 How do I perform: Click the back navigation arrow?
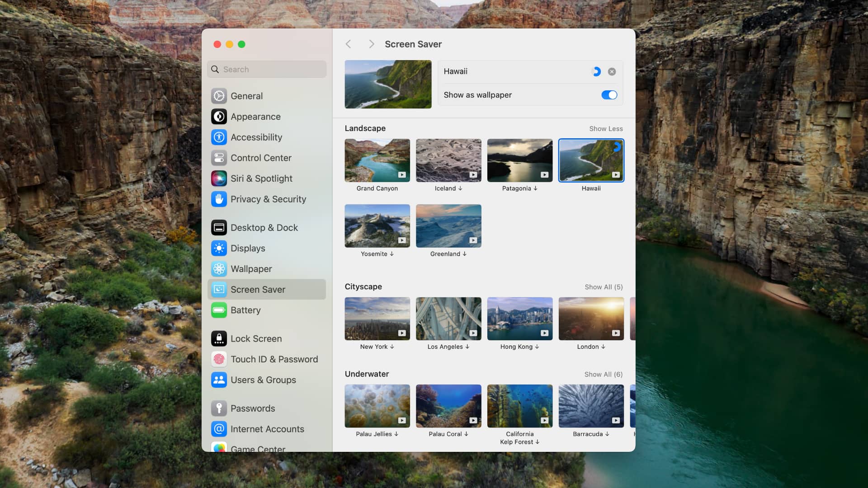pyautogui.click(x=348, y=44)
